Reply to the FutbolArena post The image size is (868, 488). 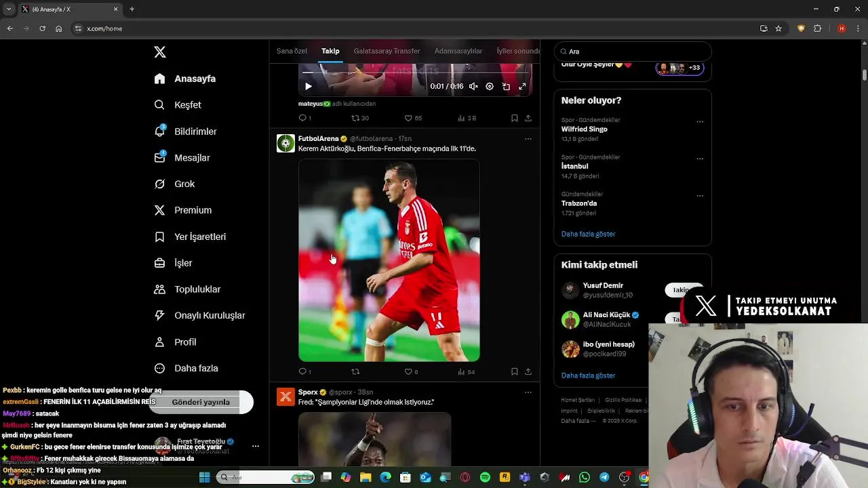point(304,371)
